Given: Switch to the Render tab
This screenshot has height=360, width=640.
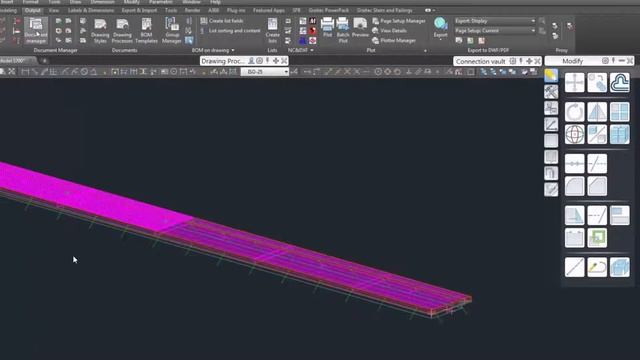Looking at the screenshot, I should [x=192, y=10].
